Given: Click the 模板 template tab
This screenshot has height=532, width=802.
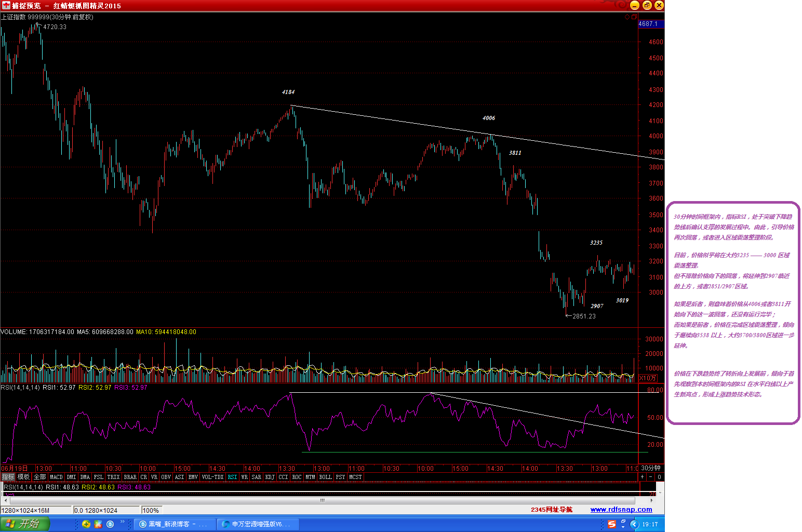Looking at the screenshot, I should 24,477.
